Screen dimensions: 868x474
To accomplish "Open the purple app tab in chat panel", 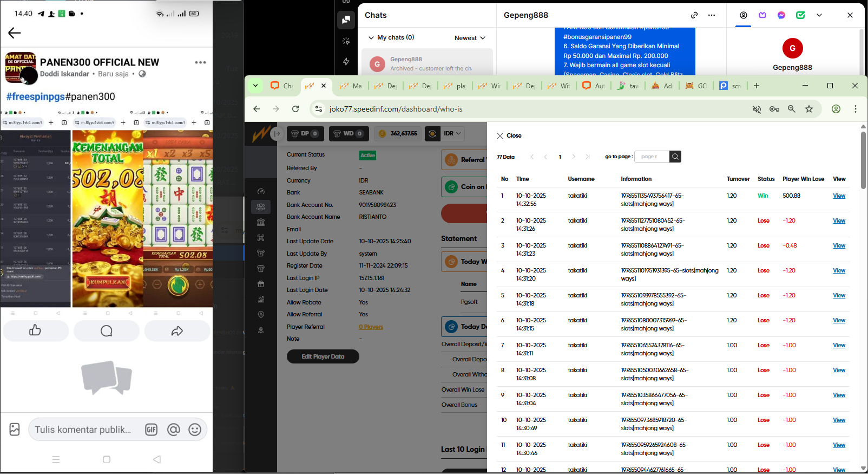I will 762,15.
